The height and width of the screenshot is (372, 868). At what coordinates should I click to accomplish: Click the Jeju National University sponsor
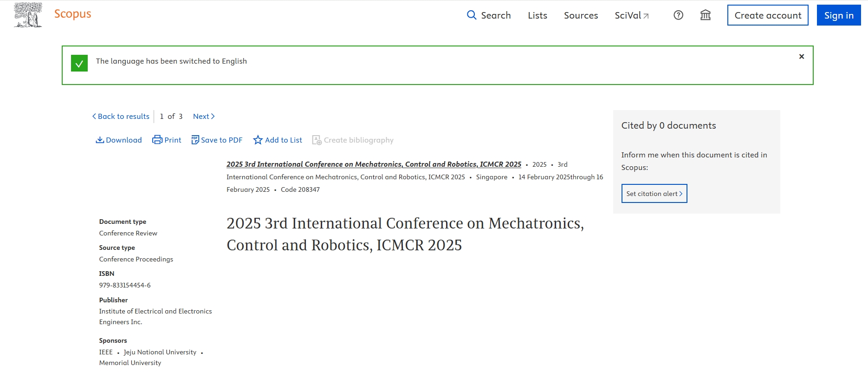160,352
